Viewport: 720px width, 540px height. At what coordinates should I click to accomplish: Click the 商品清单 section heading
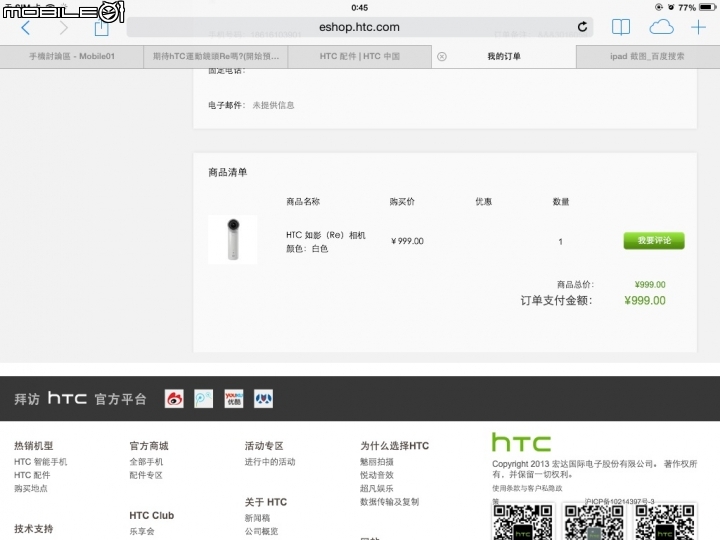pos(228,173)
